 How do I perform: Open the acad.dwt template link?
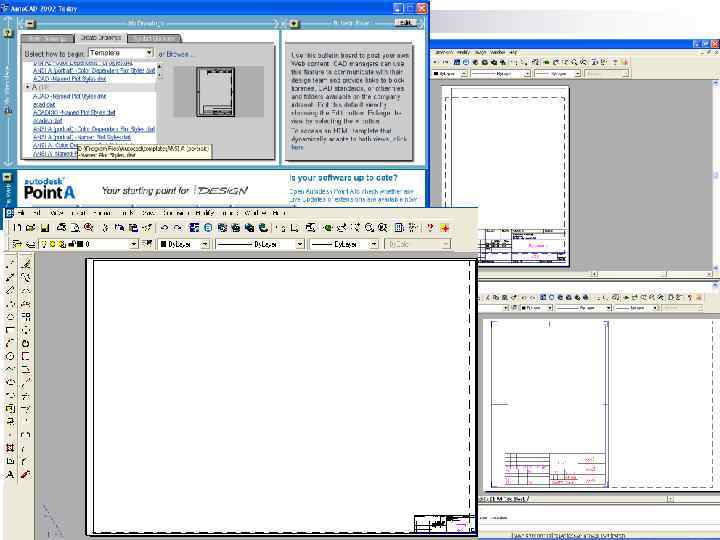pyautogui.click(x=44, y=104)
